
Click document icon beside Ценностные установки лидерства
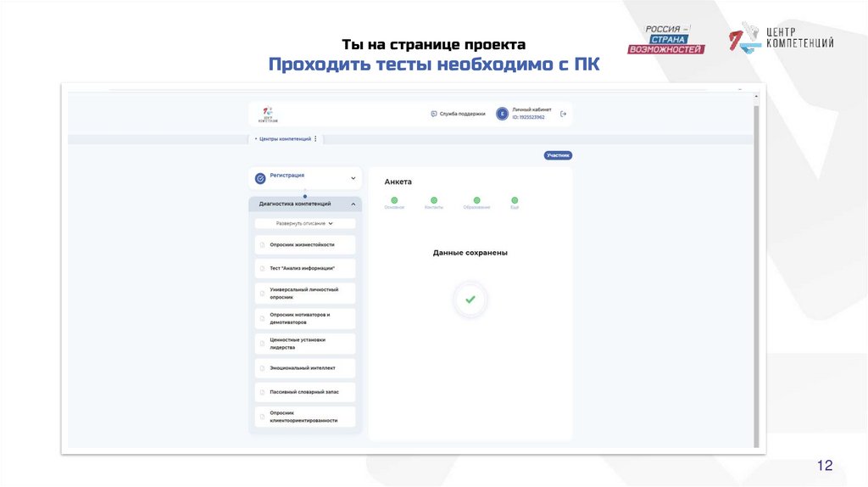click(x=263, y=344)
